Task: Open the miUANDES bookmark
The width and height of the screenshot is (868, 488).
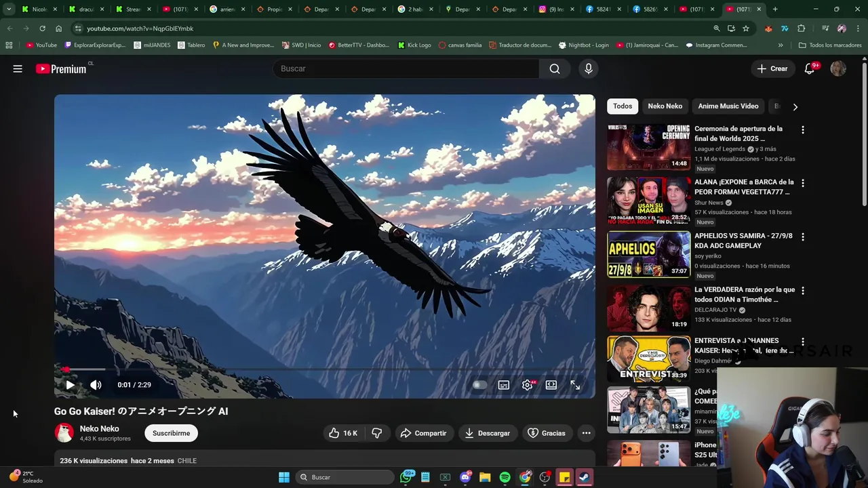Action: 152,45
